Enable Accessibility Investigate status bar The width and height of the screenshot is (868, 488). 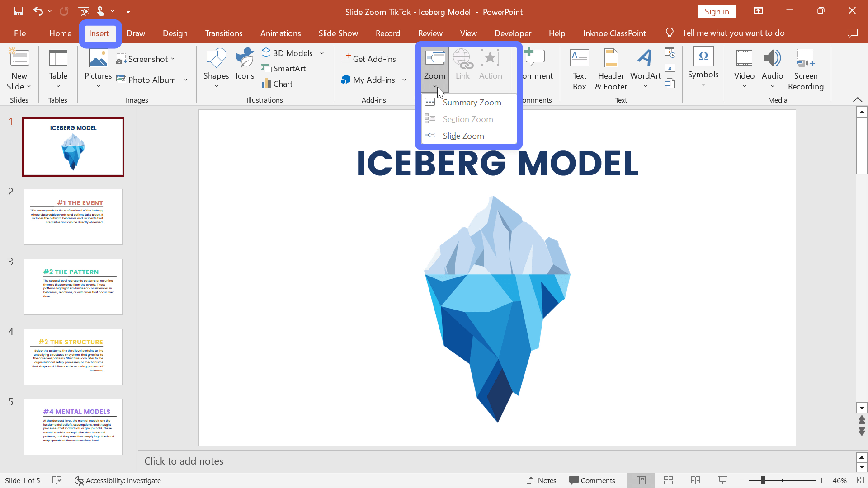pyautogui.click(x=118, y=480)
